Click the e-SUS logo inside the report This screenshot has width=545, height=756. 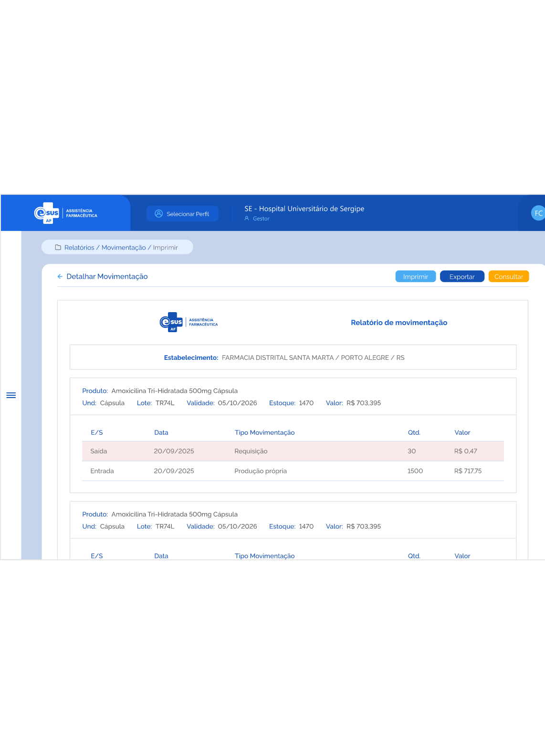point(189,322)
